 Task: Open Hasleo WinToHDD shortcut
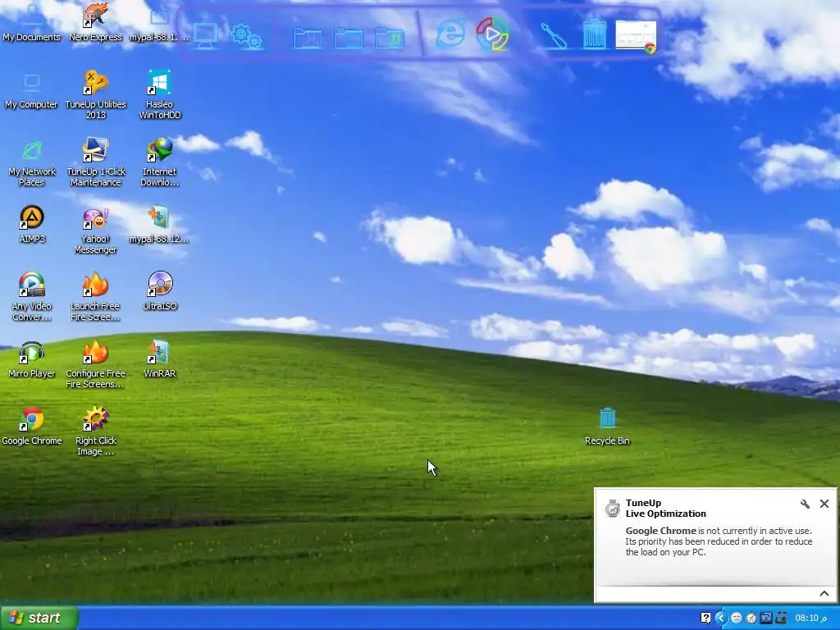pyautogui.click(x=160, y=95)
